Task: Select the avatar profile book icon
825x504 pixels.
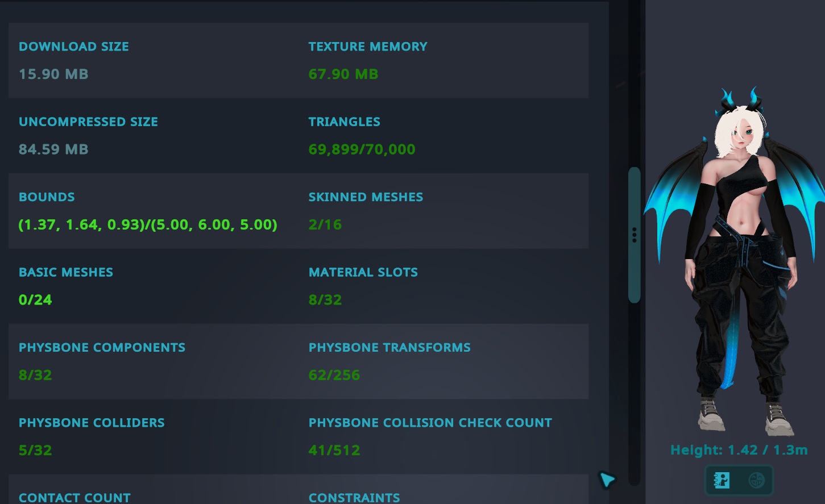Action: coord(722,480)
